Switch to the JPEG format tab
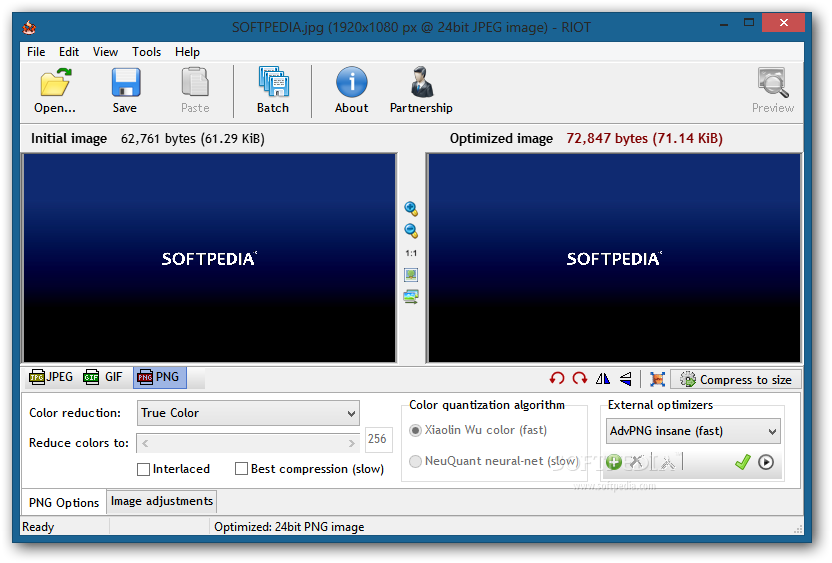Viewport: 832px width, 563px height. tap(51, 377)
